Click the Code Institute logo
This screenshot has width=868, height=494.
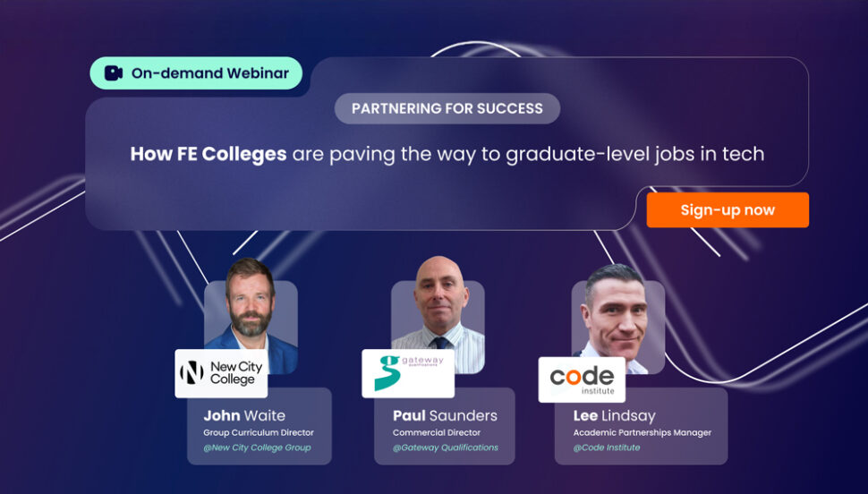click(582, 379)
